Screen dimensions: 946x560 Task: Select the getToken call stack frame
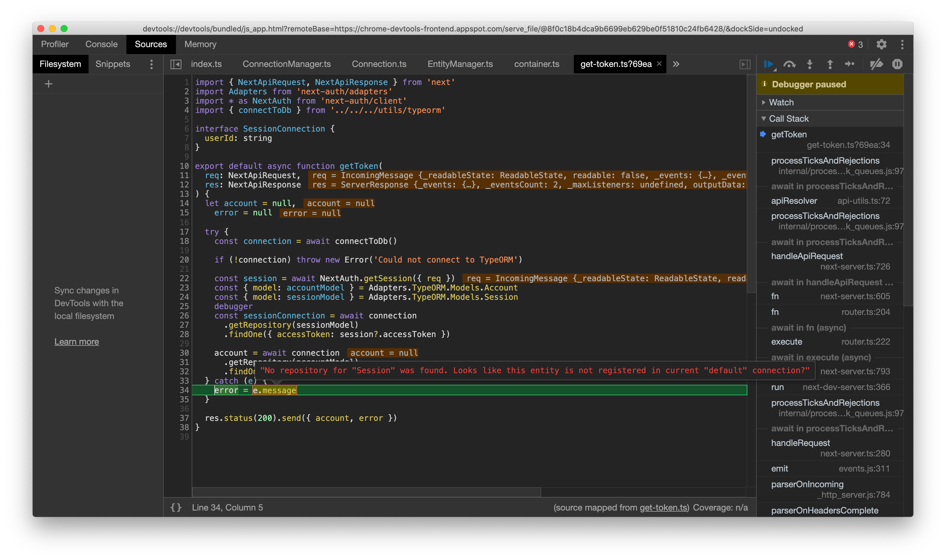(x=830, y=140)
